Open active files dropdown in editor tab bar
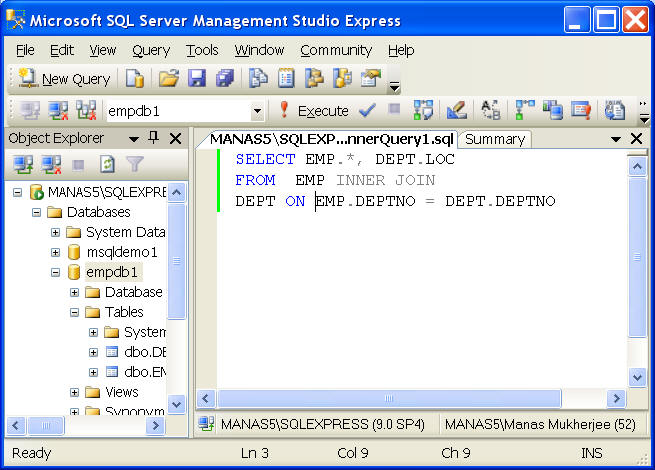 coord(615,139)
